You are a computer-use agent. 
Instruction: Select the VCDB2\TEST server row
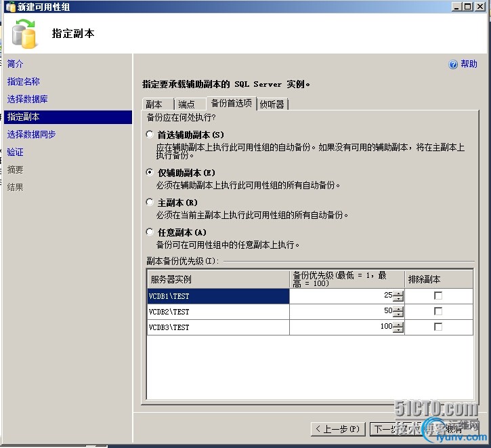218,312
